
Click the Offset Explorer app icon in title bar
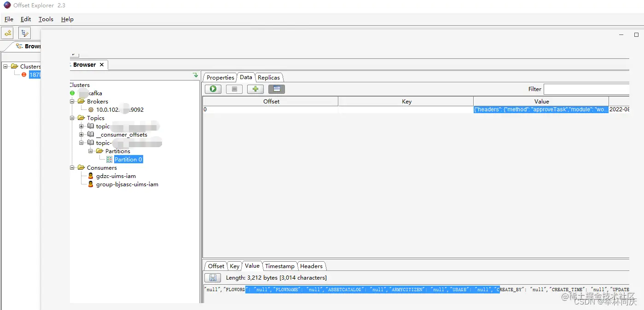point(7,5)
